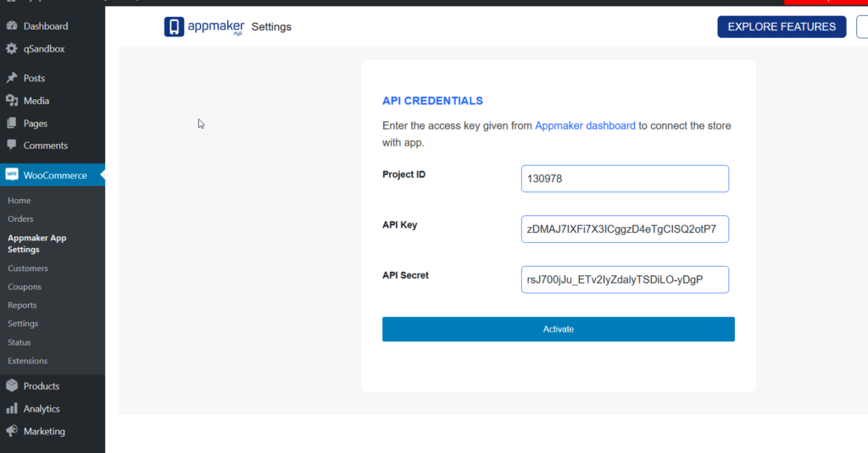The width and height of the screenshot is (868, 453).
Task: Click the appmaker phone logo icon
Action: [x=174, y=26]
